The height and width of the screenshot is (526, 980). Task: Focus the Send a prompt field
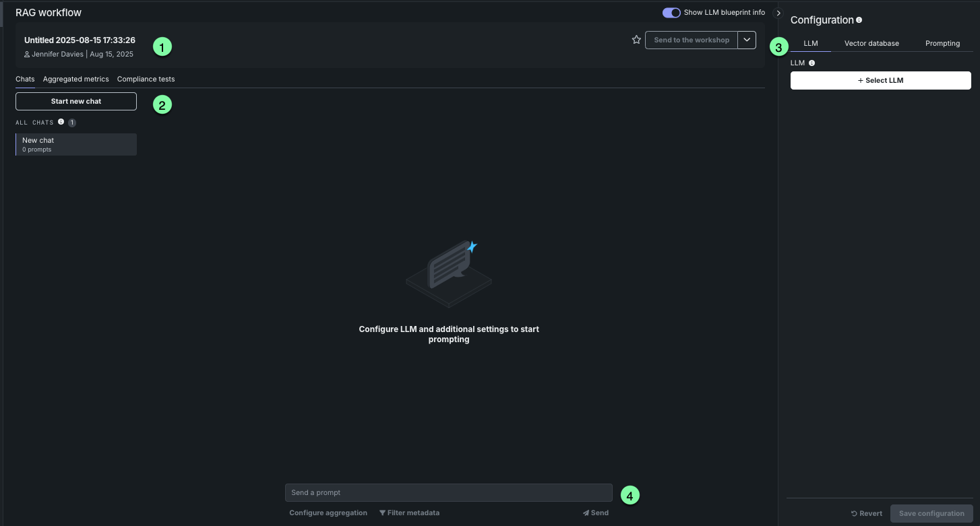pyautogui.click(x=449, y=492)
